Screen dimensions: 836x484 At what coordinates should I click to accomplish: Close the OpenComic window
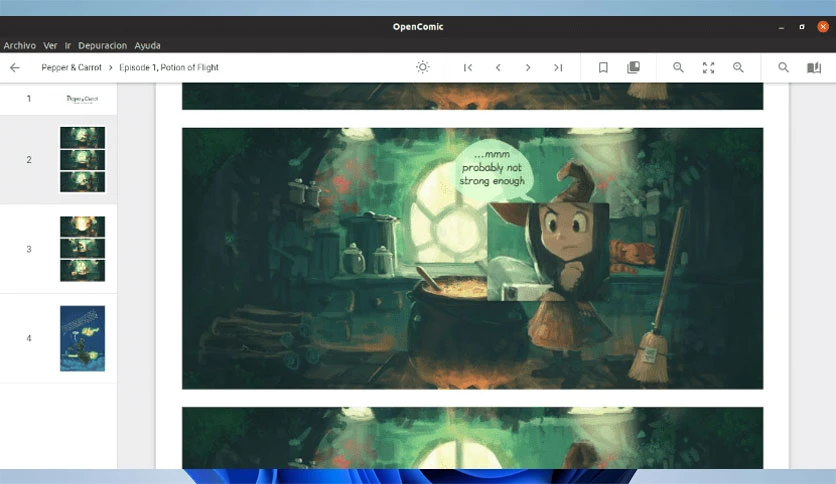click(x=823, y=27)
